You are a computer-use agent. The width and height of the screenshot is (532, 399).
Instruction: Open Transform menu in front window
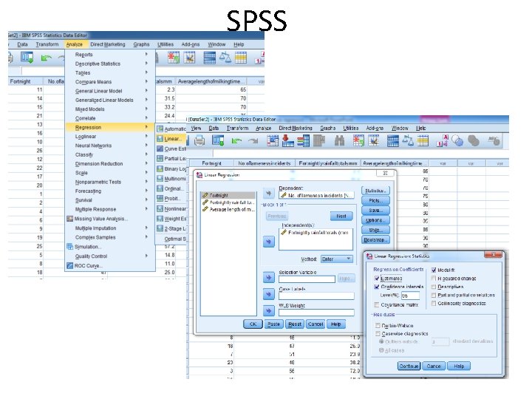(x=237, y=128)
